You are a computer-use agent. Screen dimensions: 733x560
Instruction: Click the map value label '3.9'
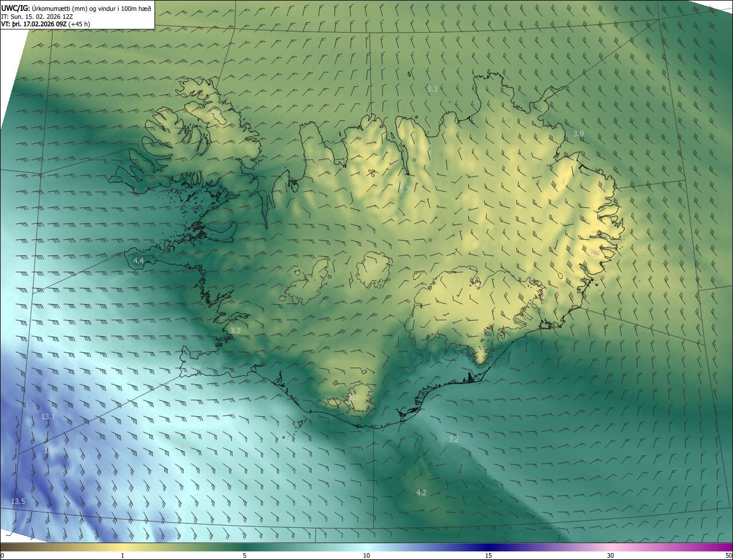[x=578, y=133]
